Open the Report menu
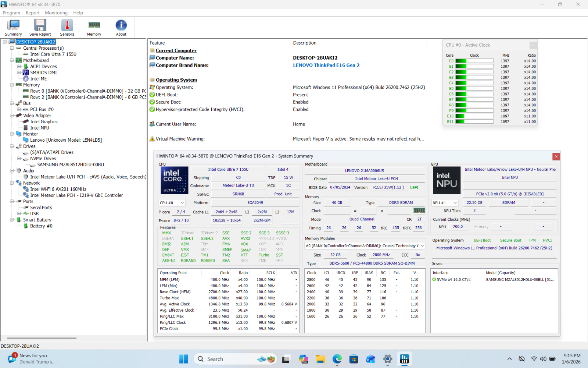 click(x=32, y=13)
